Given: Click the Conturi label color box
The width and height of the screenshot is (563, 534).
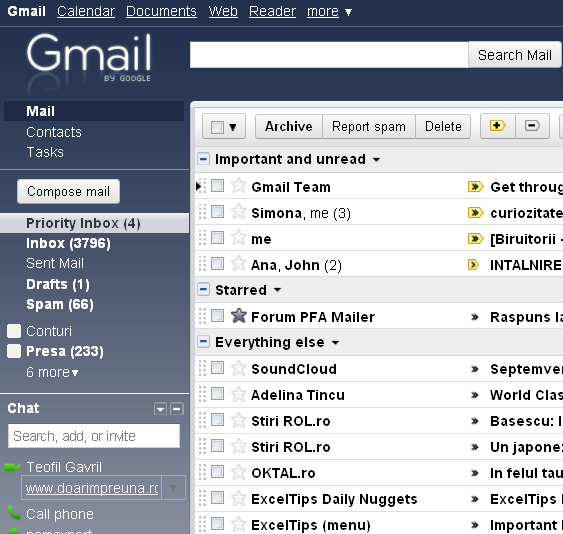Looking at the screenshot, I should coord(14,331).
